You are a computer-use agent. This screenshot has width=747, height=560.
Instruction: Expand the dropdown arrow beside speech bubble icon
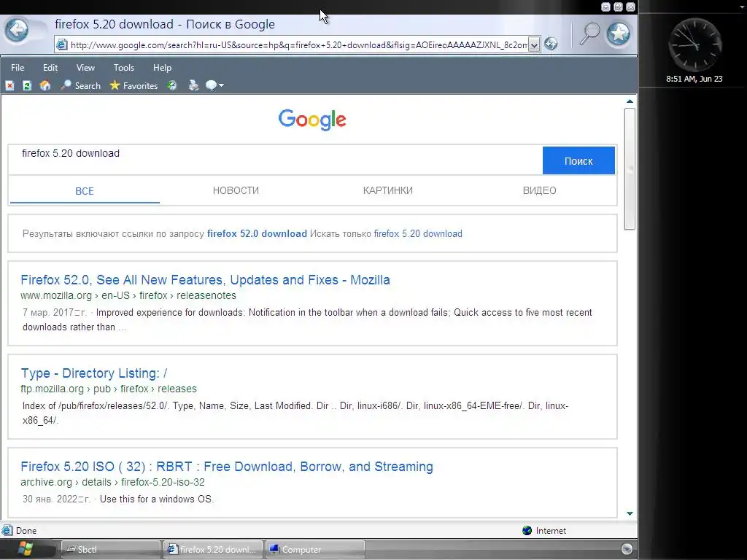[221, 86]
